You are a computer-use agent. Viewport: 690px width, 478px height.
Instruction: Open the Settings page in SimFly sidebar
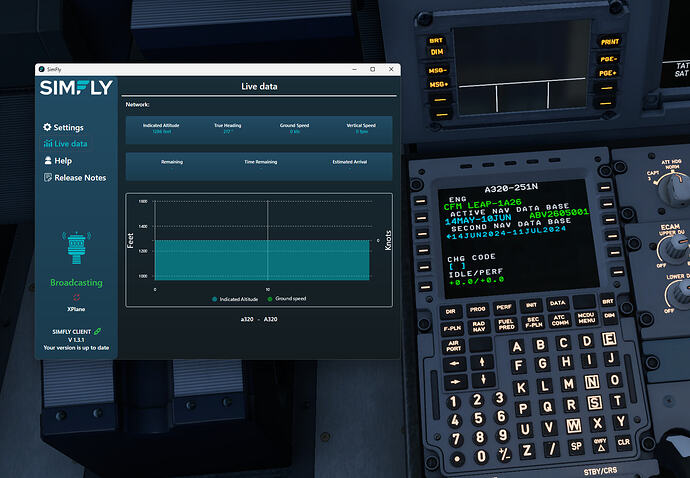(x=63, y=127)
